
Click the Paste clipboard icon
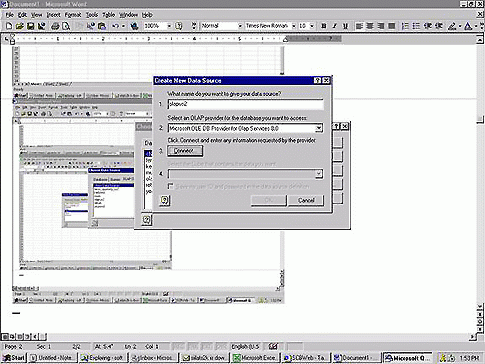(x=102, y=26)
